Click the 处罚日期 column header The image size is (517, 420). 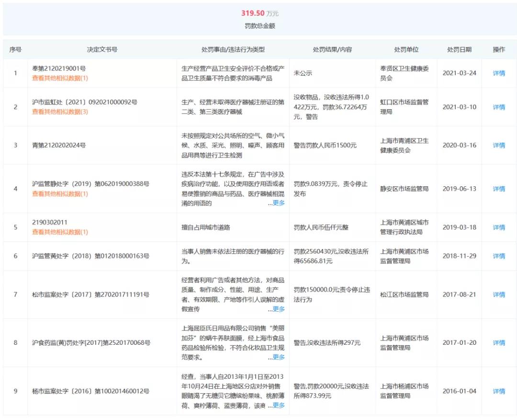(x=458, y=49)
